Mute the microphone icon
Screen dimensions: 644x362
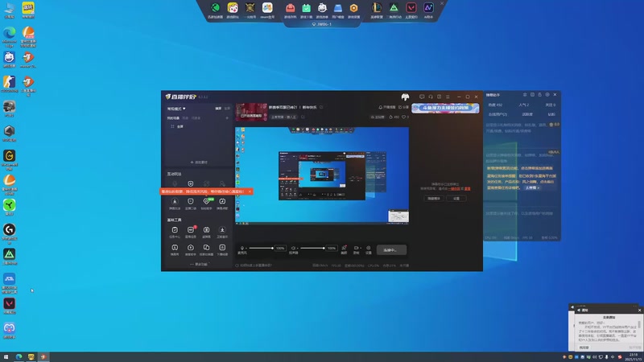(x=242, y=249)
